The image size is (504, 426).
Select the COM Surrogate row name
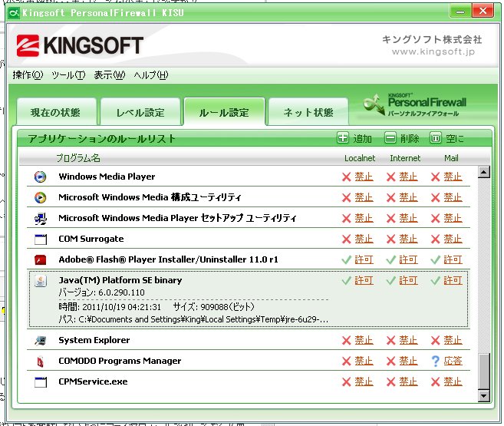pos(91,239)
